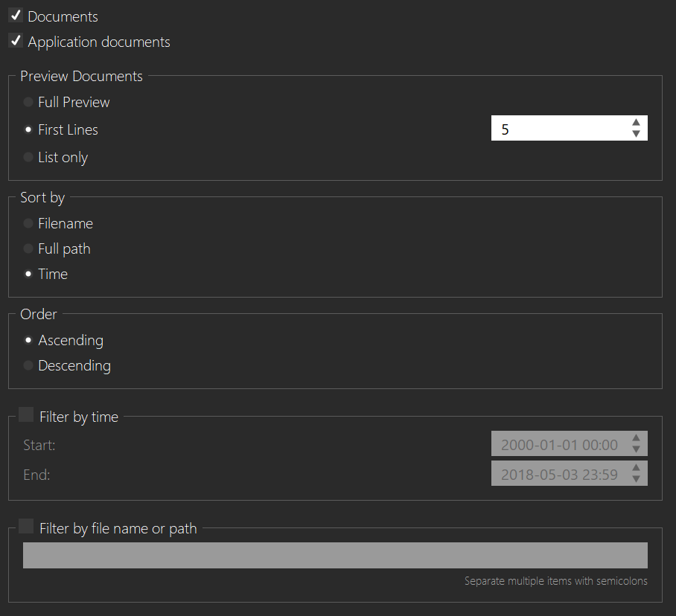Choose the First Lines preview option

(x=28, y=130)
